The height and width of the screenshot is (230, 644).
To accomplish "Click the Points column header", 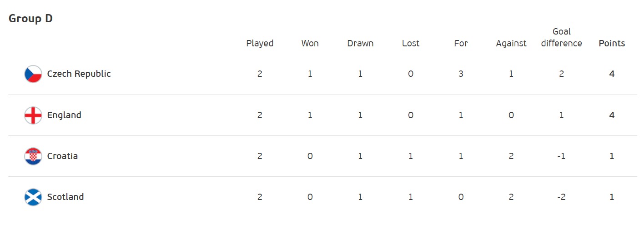I will pos(612,44).
